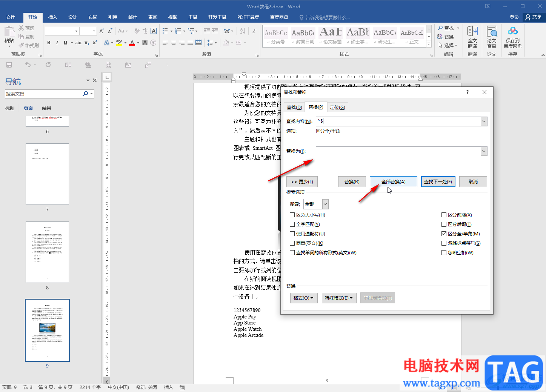Image resolution: width=546 pixels, height=392 pixels.
Task: Click the Redo icon
Action: (48, 65)
